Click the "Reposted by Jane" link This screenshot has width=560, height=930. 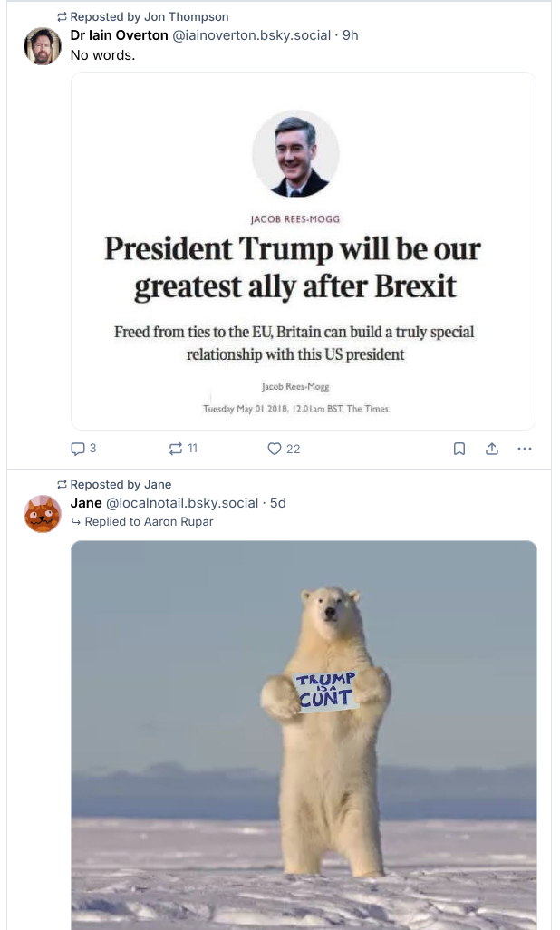pos(121,484)
